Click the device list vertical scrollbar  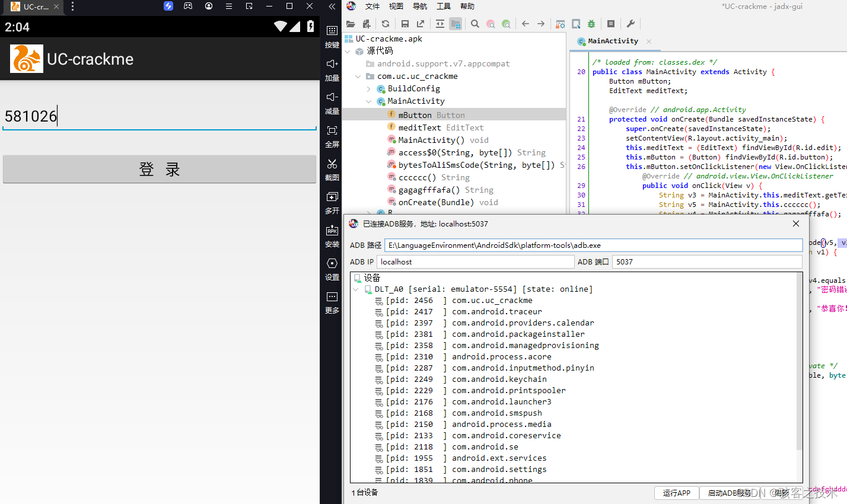tap(799, 362)
